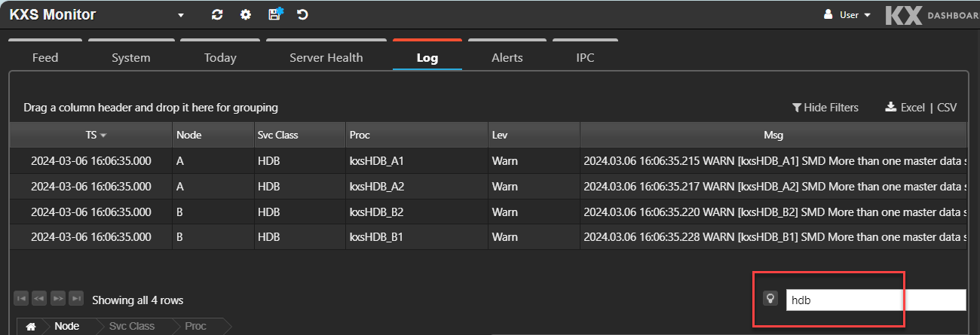The height and width of the screenshot is (335, 980).
Task: Click the KX Dashboards logo
Action: pos(931,15)
